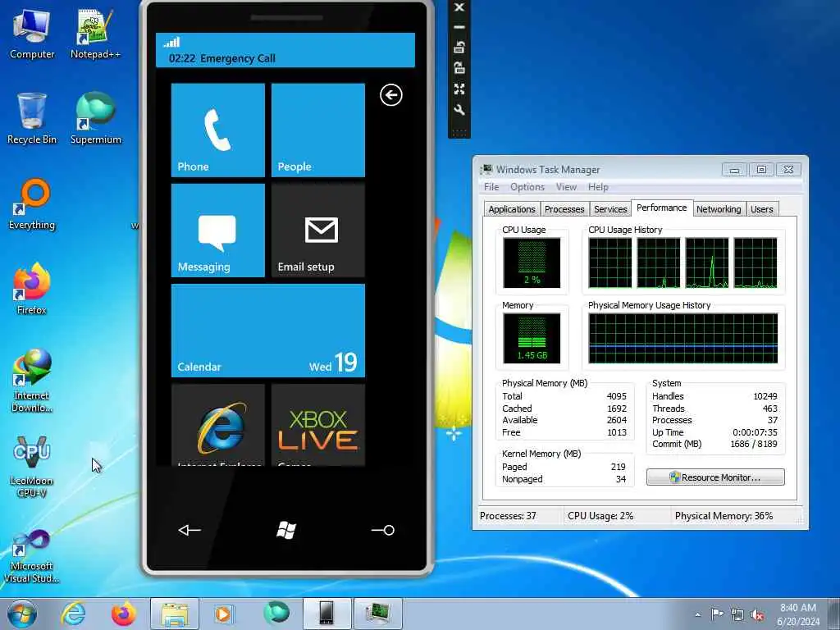This screenshot has height=630, width=840.
Task: Rotate the emulator right using the toolbar icon
Action: [x=459, y=67]
